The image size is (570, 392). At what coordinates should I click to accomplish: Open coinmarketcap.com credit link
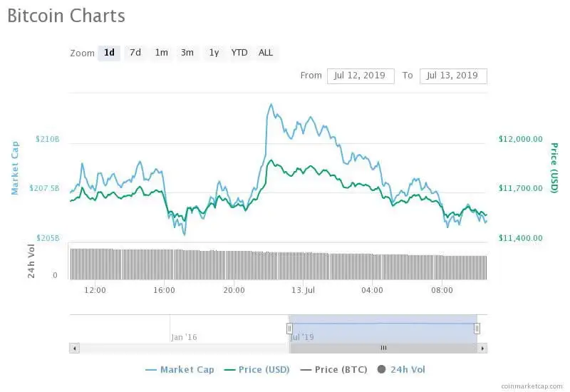[531, 385]
